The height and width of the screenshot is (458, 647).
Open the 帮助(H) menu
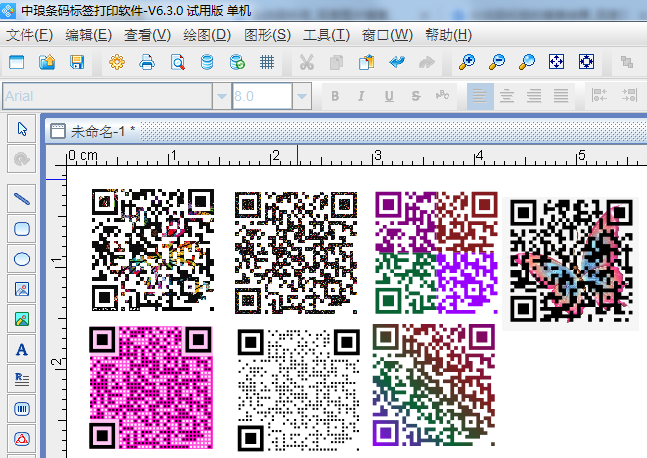pos(448,35)
